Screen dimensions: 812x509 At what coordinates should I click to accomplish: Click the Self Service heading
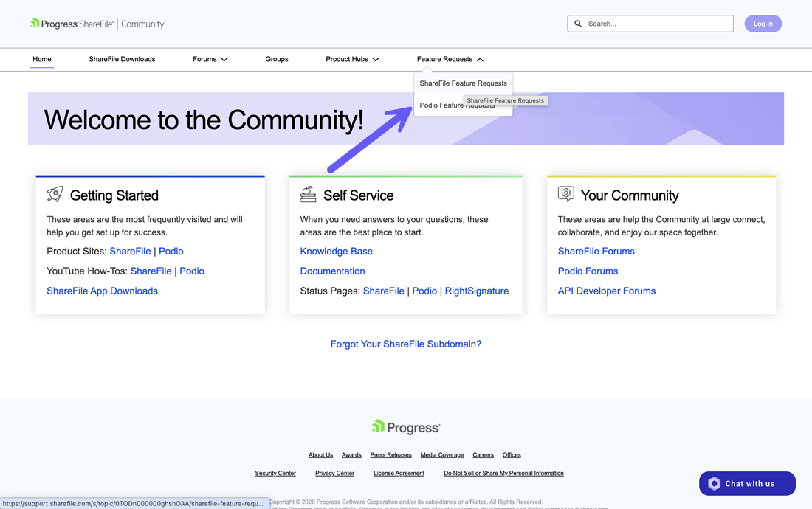pos(358,195)
